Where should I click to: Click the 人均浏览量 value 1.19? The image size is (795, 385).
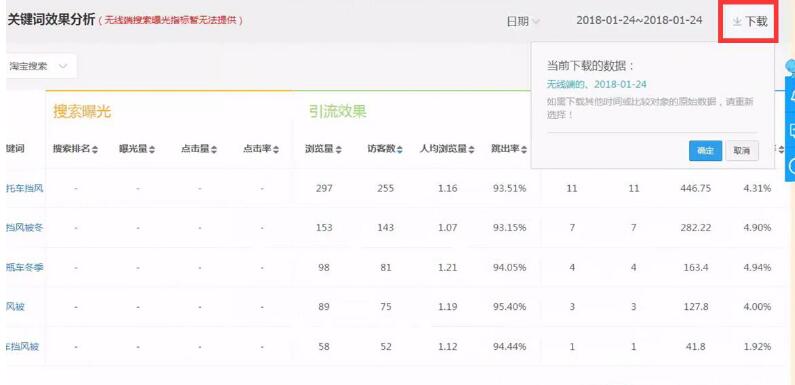click(448, 307)
